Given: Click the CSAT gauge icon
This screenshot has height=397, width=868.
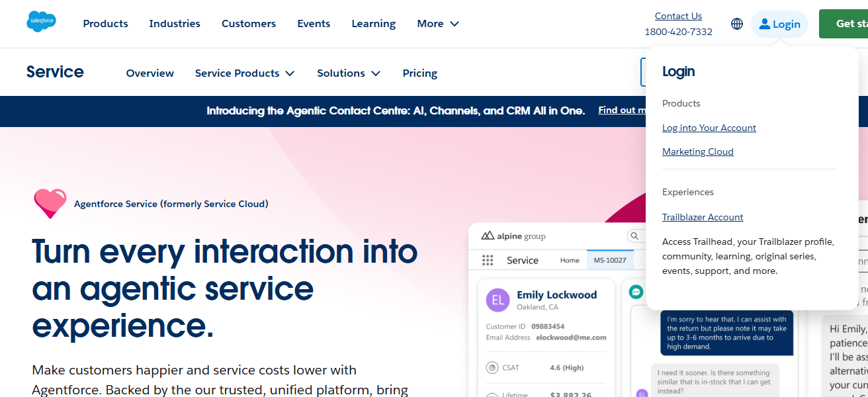Looking at the screenshot, I should [492, 367].
